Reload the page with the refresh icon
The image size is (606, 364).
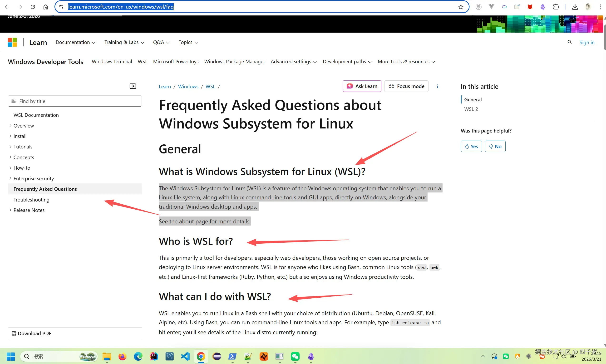tap(33, 7)
